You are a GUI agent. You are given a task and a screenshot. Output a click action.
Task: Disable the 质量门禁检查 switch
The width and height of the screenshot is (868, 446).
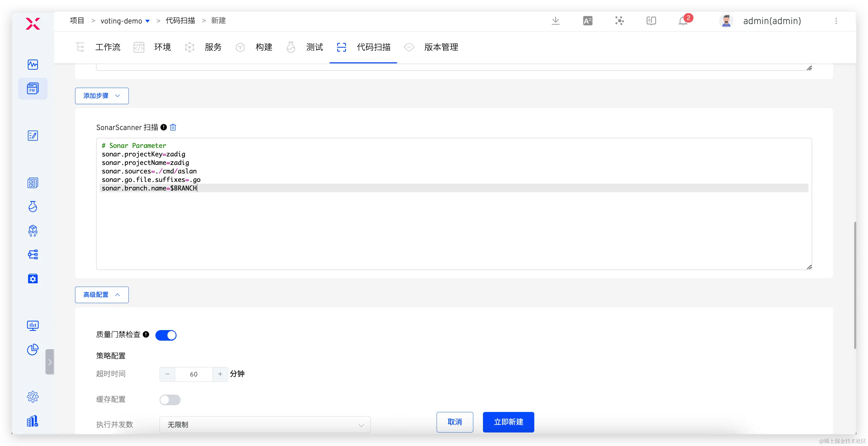[x=166, y=335]
